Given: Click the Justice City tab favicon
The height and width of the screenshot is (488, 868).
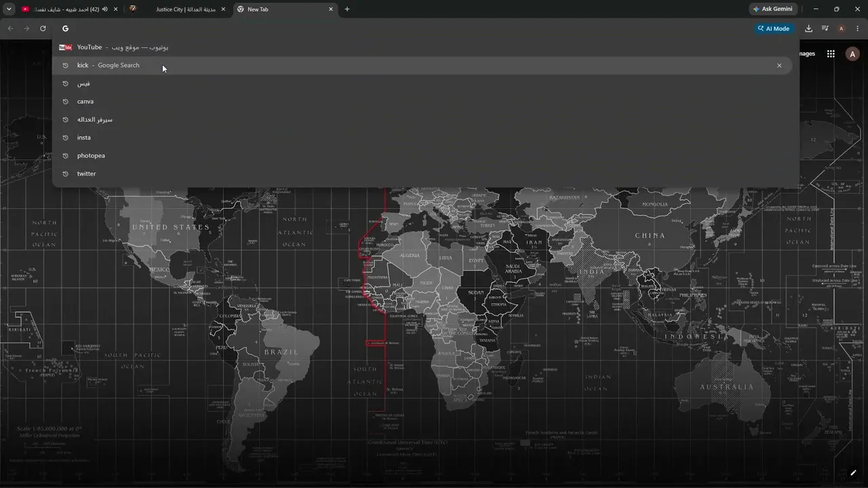Looking at the screenshot, I should pyautogui.click(x=134, y=9).
